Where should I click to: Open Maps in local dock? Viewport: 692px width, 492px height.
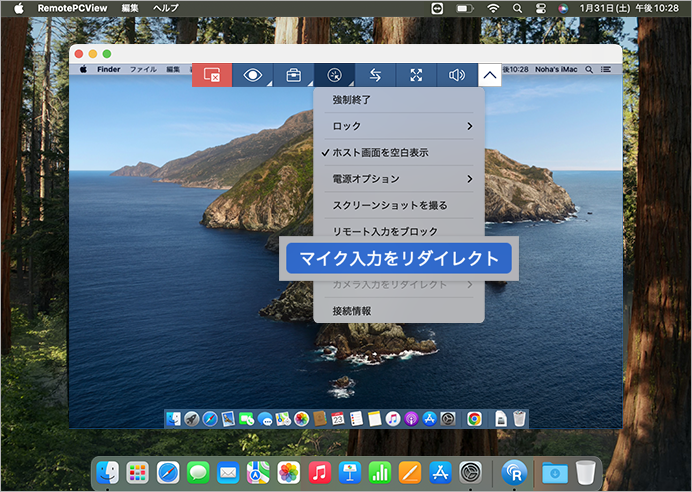click(x=258, y=473)
